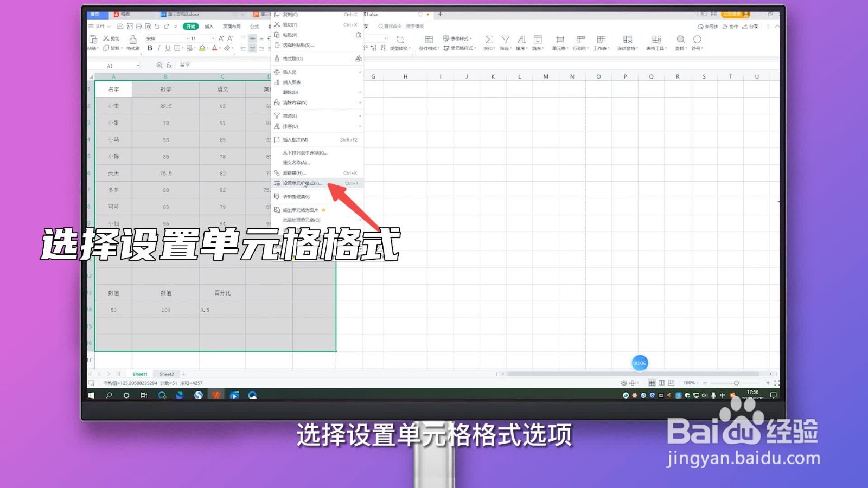This screenshot has width=868, height=488.
Task: Choose 输出单元格为图片 in context menu
Action: coord(317,210)
